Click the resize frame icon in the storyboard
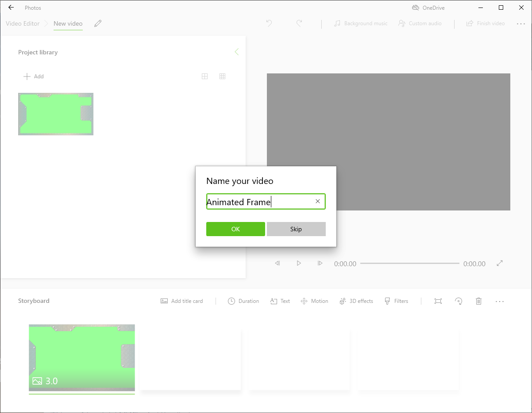Image resolution: width=532 pixels, height=413 pixels. point(438,301)
